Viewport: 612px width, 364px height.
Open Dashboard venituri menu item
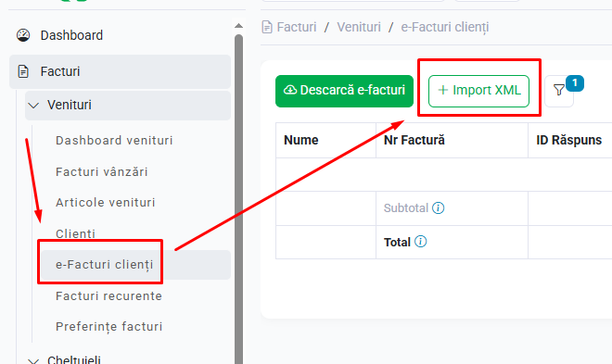tap(114, 140)
